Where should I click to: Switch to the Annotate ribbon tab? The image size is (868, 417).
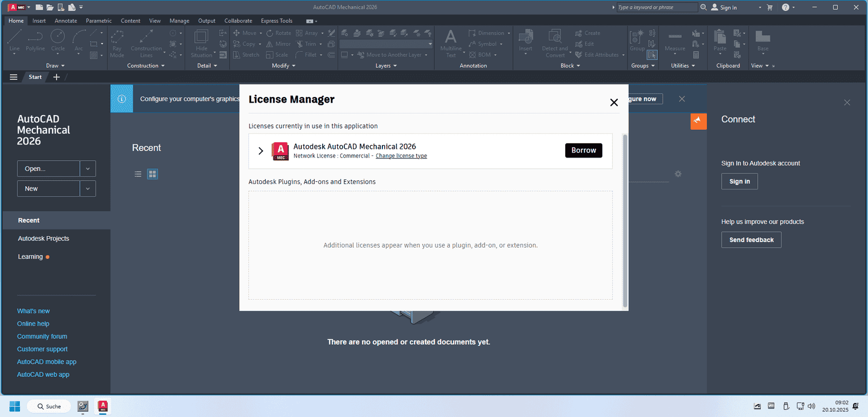coord(66,21)
